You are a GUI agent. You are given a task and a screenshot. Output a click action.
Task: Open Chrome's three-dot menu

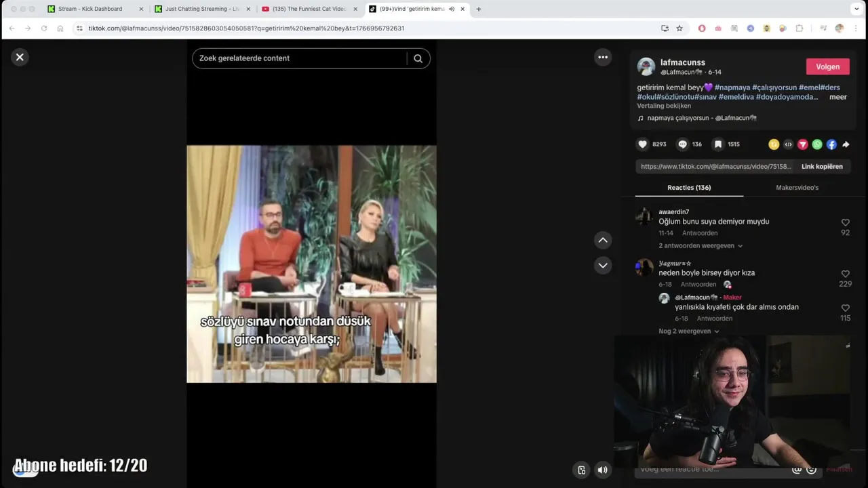[x=856, y=28]
